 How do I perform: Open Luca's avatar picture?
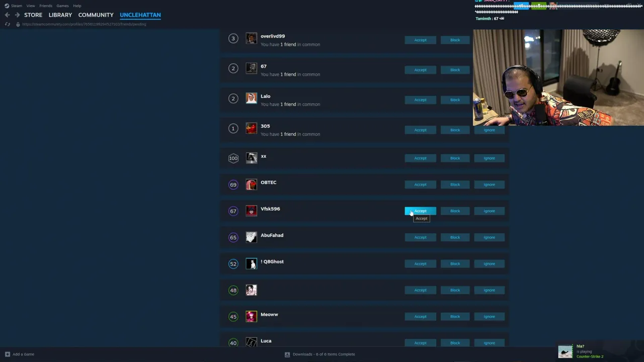pos(251,342)
